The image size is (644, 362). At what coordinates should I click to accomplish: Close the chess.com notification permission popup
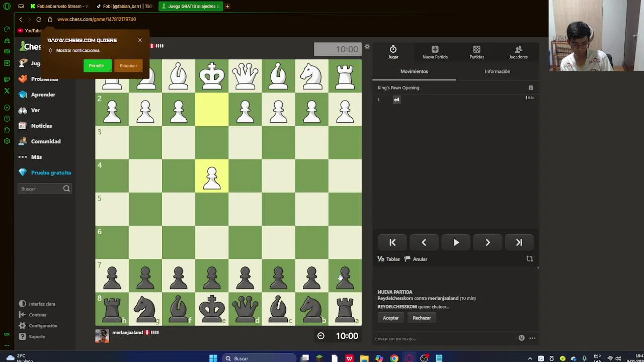click(x=140, y=40)
